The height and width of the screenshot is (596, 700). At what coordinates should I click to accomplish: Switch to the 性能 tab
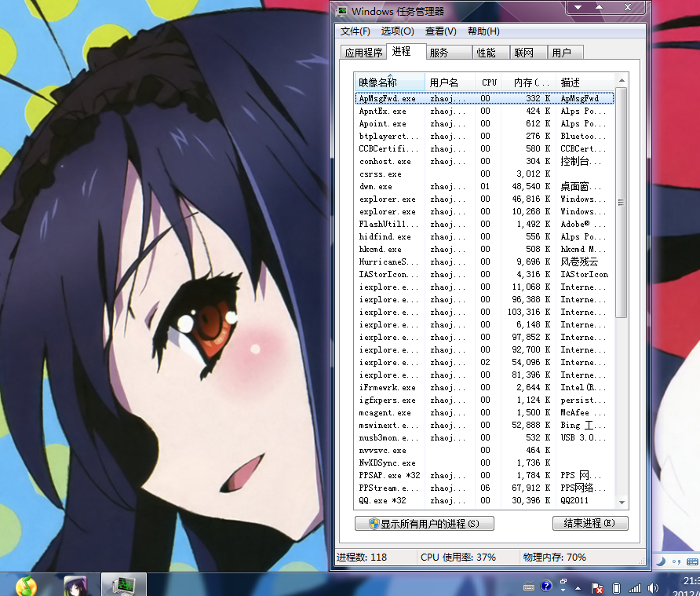(490, 53)
